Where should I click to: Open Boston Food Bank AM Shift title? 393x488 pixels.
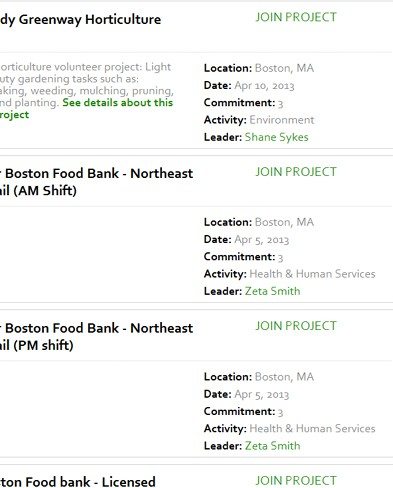96,182
